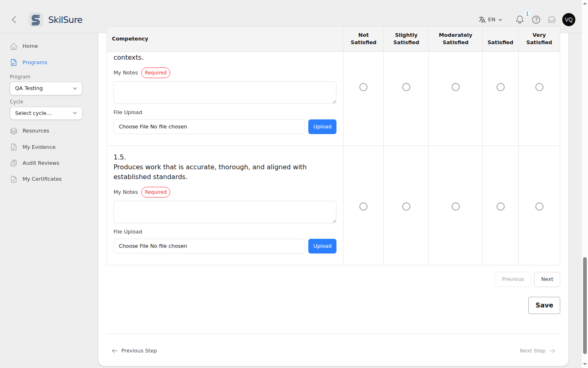Click the Previous Step left arrow icon
Image resolution: width=588 pixels, height=368 pixels.
(115, 351)
